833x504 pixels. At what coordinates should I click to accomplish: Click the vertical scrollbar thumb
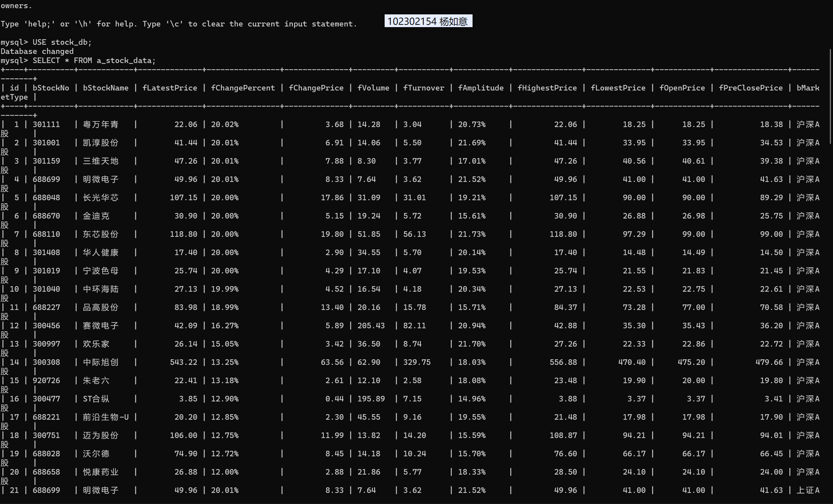(830, 97)
